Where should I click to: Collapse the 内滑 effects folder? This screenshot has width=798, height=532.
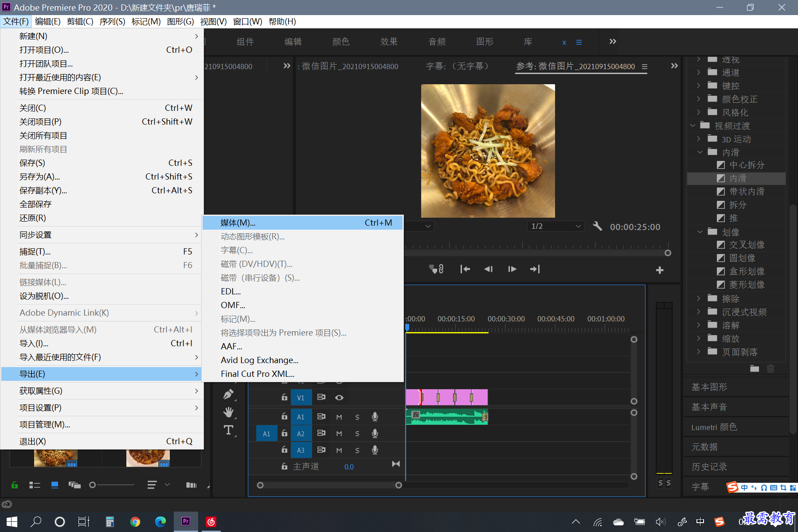(700, 152)
